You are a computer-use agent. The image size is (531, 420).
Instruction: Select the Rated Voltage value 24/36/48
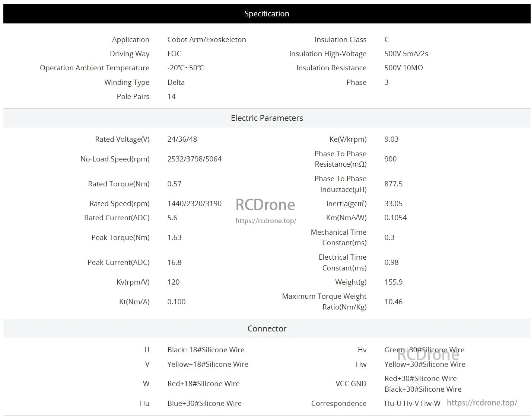coord(182,139)
